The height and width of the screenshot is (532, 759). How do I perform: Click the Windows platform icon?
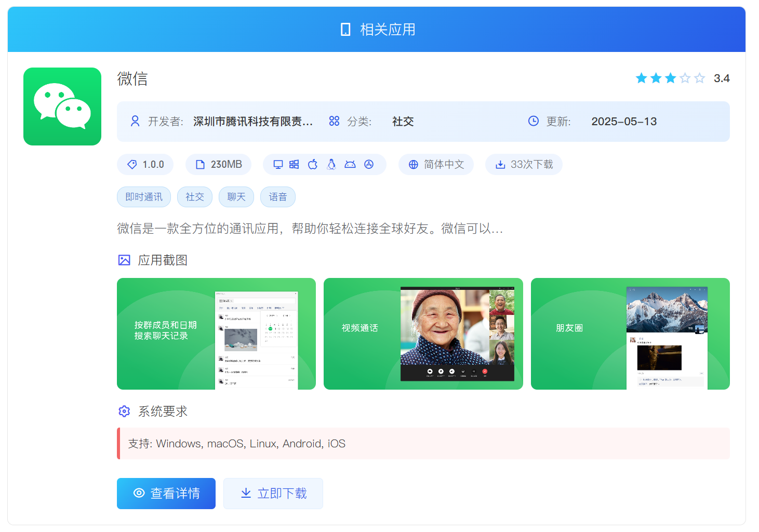click(x=294, y=164)
